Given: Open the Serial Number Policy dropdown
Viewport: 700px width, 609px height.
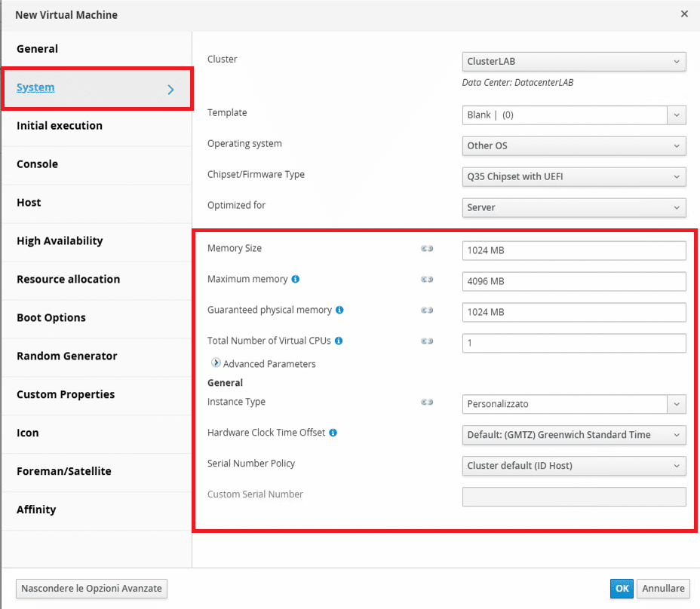Looking at the screenshot, I should 574,466.
